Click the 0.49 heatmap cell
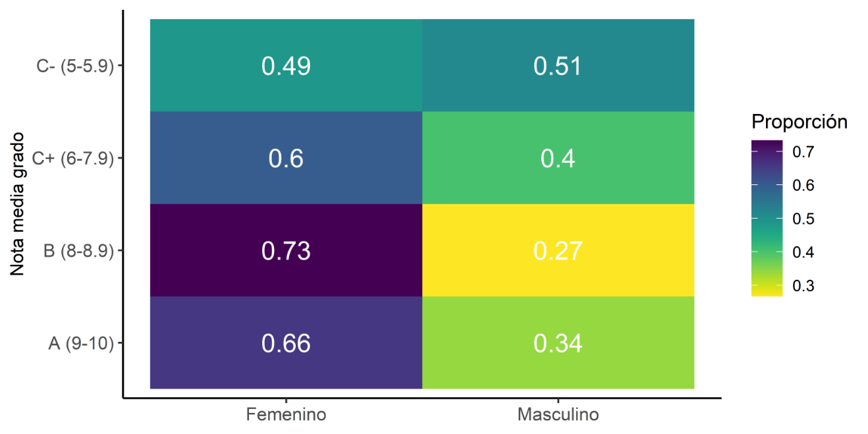 click(x=286, y=66)
